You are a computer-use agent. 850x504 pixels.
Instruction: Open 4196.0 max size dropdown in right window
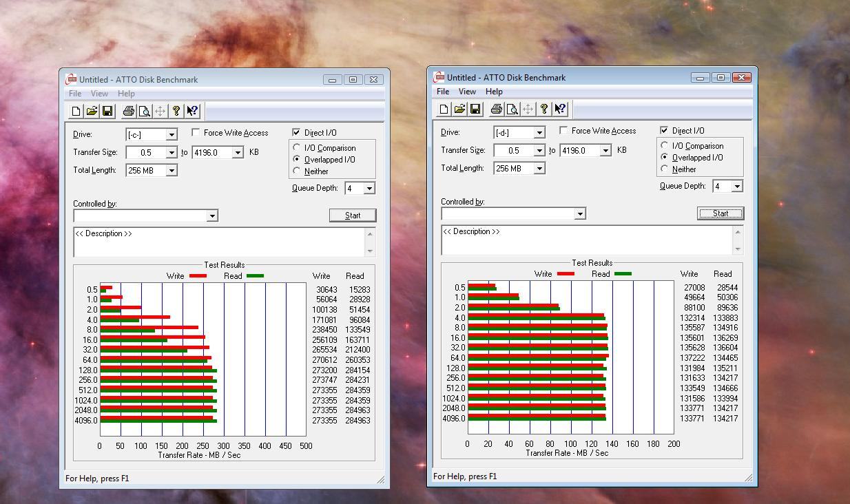[x=605, y=150]
